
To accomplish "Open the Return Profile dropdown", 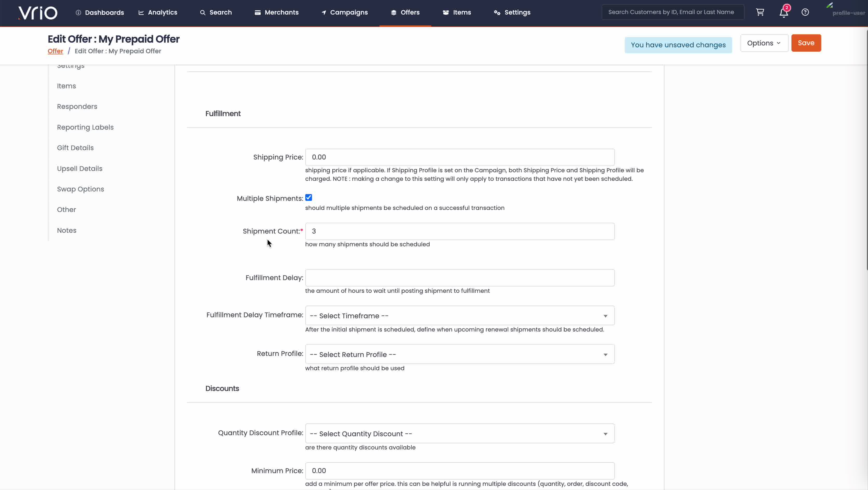I will [x=460, y=354].
